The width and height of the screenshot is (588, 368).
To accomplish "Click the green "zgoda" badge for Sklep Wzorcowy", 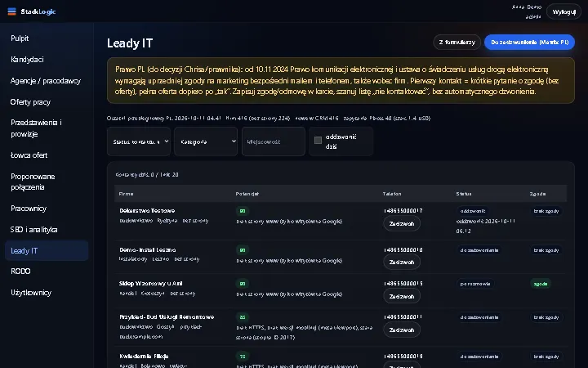I will click(541, 284).
